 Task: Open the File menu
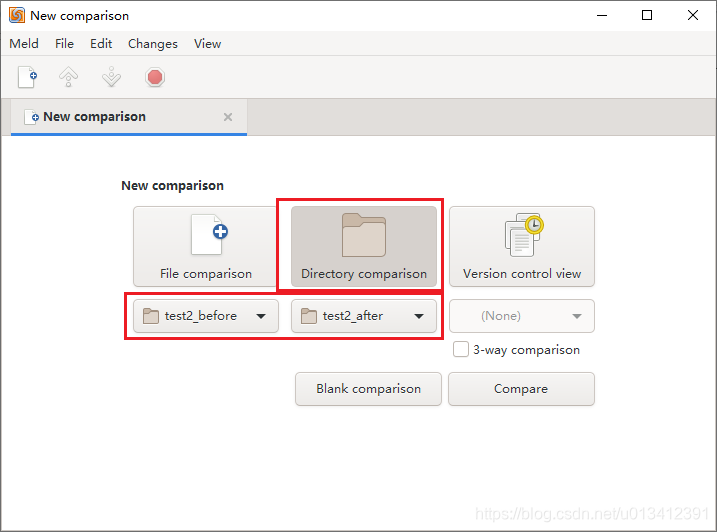(x=64, y=43)
